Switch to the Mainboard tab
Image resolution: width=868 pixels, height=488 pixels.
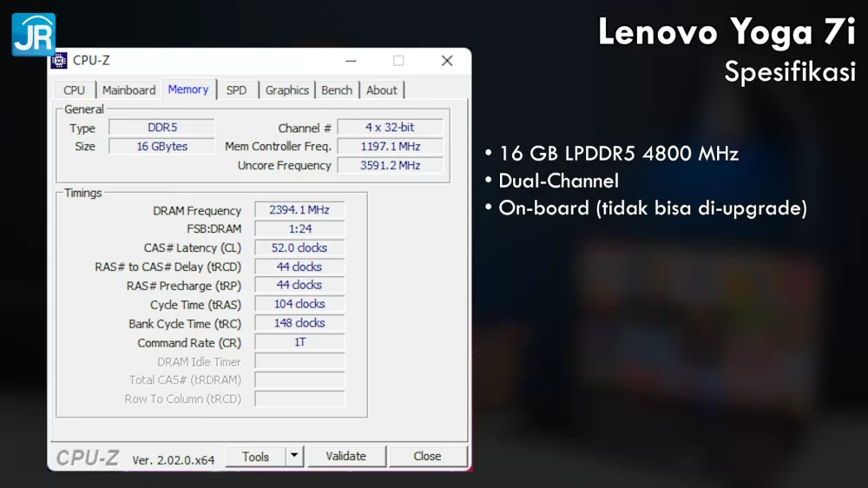click(129, 90)
